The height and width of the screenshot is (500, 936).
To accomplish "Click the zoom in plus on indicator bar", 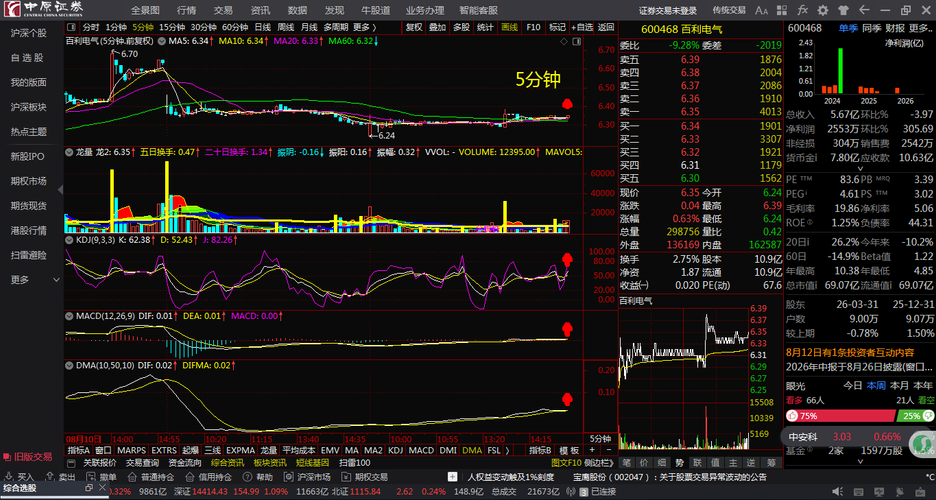I will pyautogui.click(x=592, y=450).
